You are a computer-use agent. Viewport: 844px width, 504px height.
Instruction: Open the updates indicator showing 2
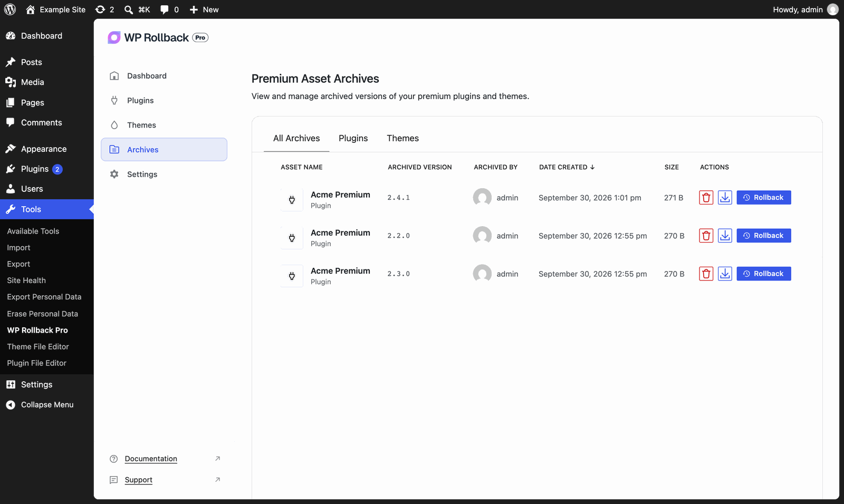click(x=104, y=9)
